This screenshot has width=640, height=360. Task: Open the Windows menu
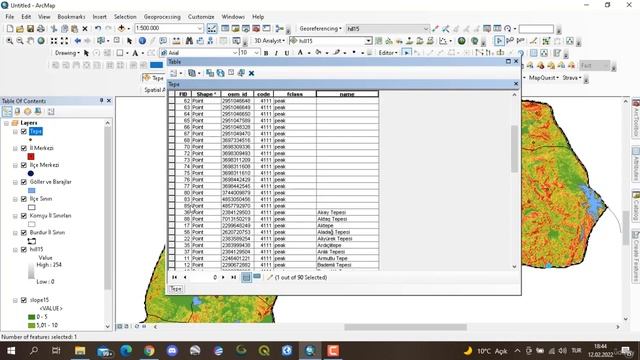coord(233,17)
